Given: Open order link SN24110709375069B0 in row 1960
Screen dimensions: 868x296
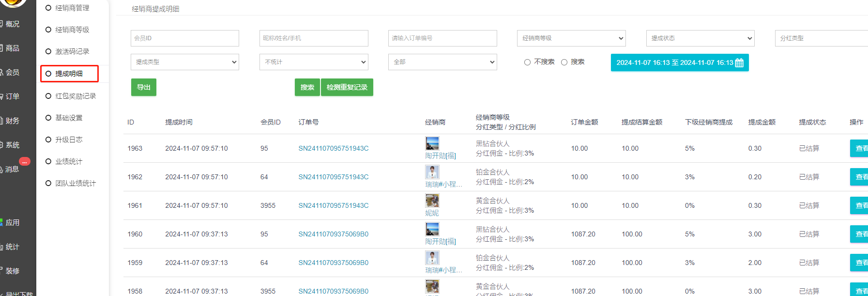Looking at the screenshot, I should coord(333,234).
